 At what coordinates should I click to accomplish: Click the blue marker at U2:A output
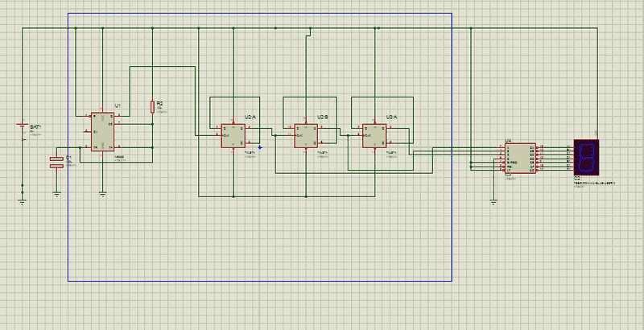coord(260,146)
